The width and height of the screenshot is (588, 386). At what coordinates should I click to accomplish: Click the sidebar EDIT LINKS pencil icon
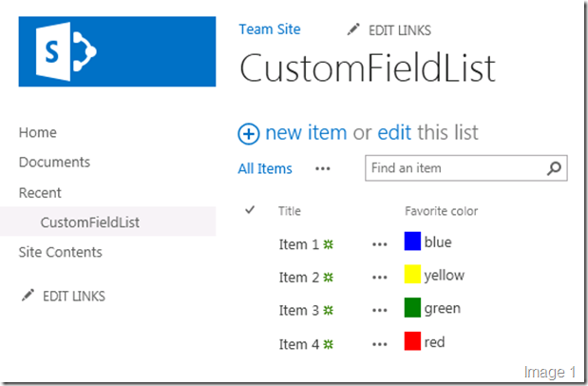(28, 297)
